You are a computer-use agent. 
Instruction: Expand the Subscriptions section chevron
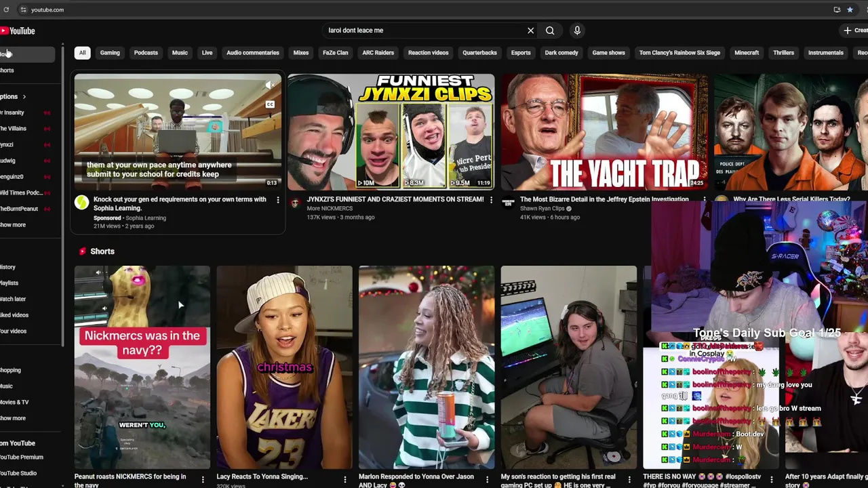pos(24,97)
